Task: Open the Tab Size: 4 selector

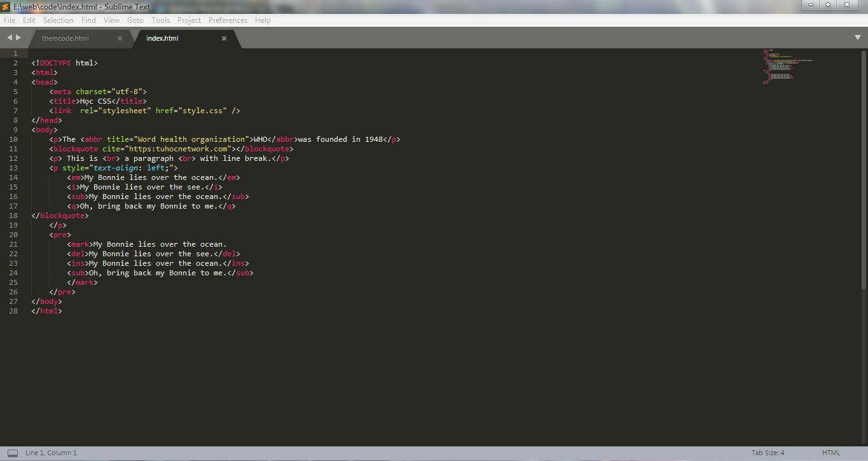Action: (x=768, y=452)
